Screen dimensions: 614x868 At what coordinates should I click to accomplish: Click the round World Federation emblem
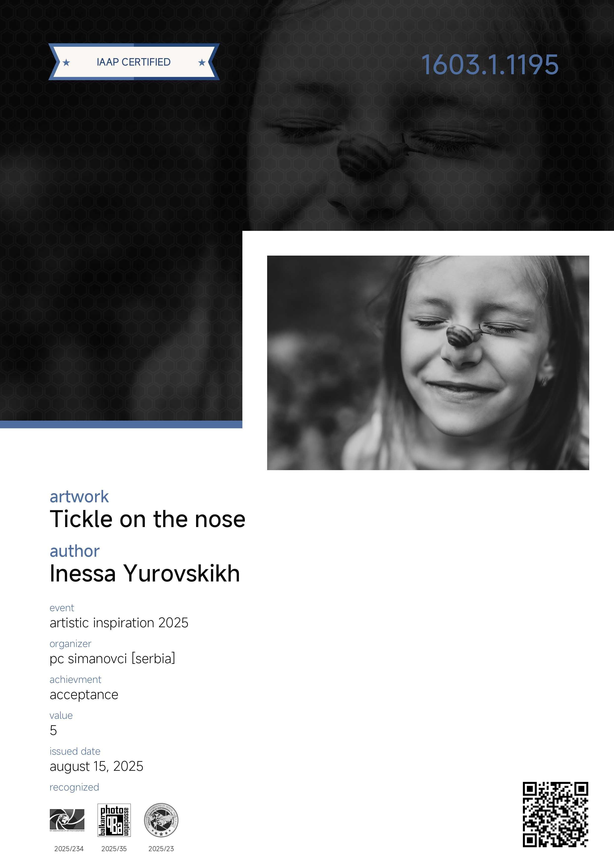[x=161, y=820]
